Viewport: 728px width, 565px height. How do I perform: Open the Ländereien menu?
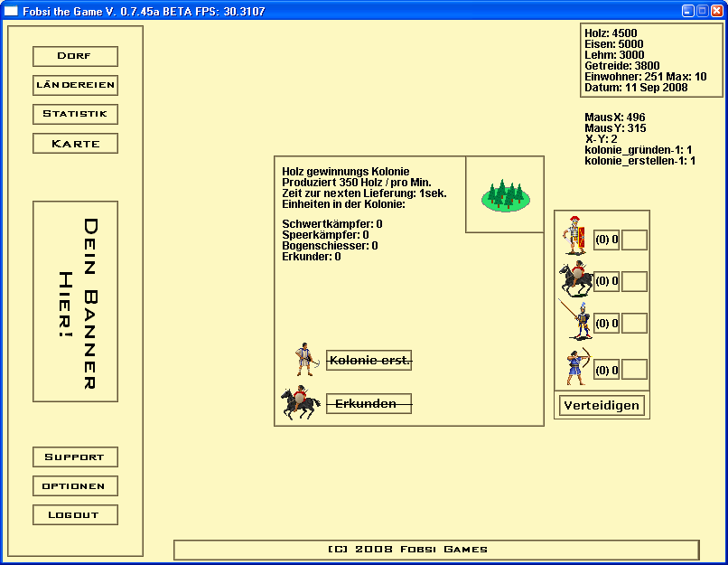pos(75,85)
